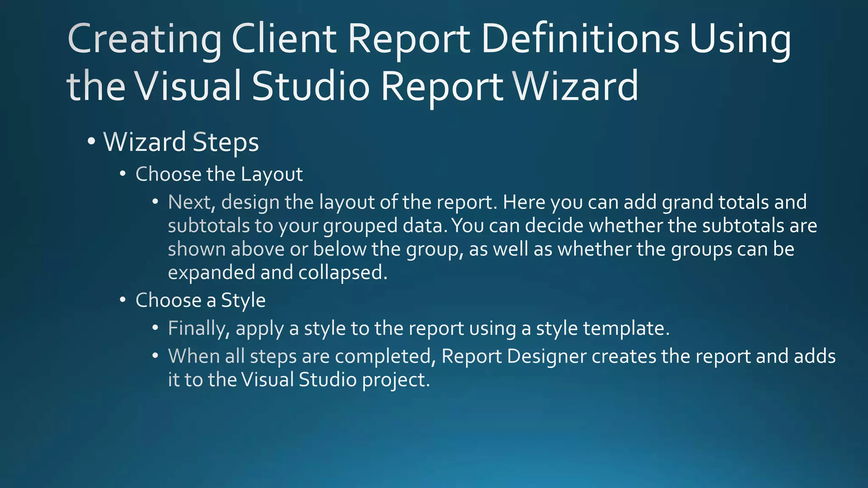Click the bullet dot before 'Choose the Layout'
Image resolution: width=868 pixels, height=488 pixels.
[x=122, y=174]
